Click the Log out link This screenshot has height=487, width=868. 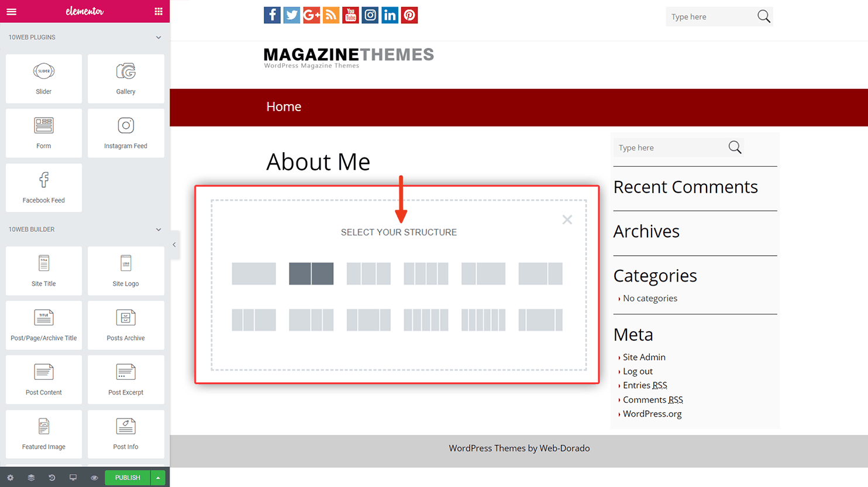[x=638, y=371]
